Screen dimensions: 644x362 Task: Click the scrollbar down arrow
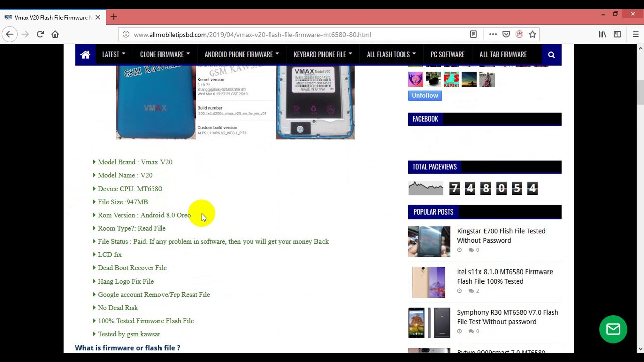tap(640, 348)
